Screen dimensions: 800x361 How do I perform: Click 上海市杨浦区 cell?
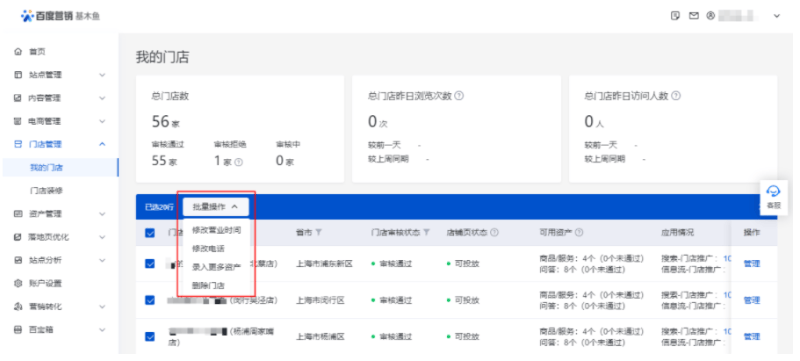[320, 337]
